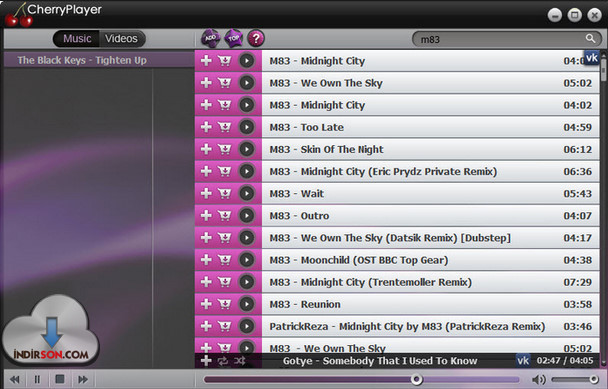This screenshot has width=608, height=389.
Task: Click the 02:47 / 04:05 time display
Action: click(x=565, y=361)
